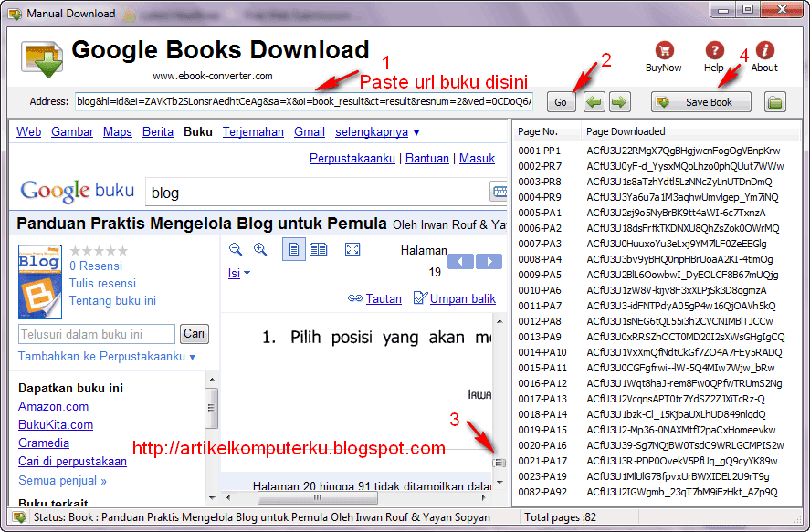The image size is (810, 532).
Task: Open the Web tab link
Action: [x=29, y=132]
